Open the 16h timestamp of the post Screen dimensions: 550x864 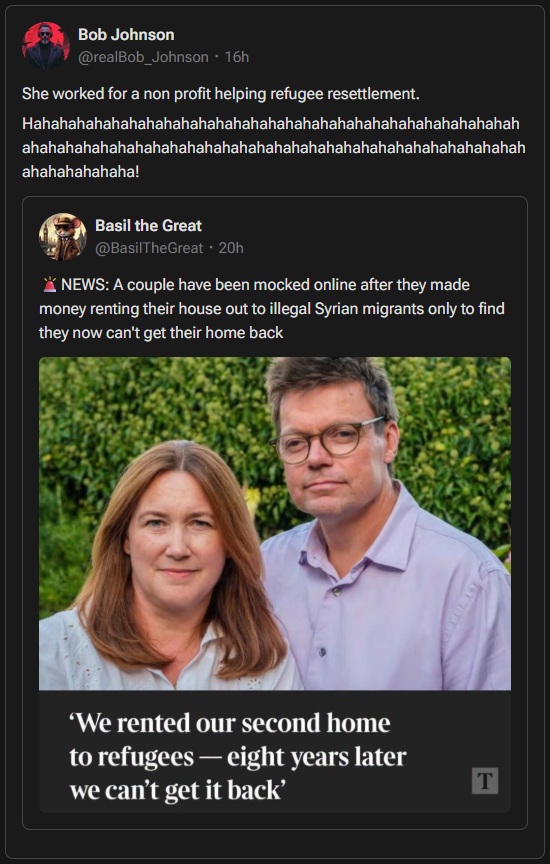pyautogui.click(x=237, y=57)
